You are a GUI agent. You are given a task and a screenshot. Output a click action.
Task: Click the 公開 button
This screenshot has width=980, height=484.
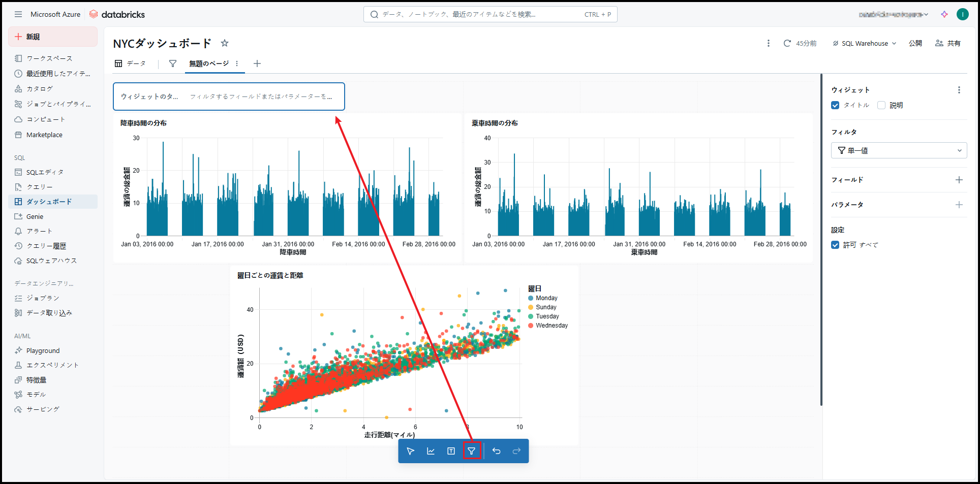915,43
